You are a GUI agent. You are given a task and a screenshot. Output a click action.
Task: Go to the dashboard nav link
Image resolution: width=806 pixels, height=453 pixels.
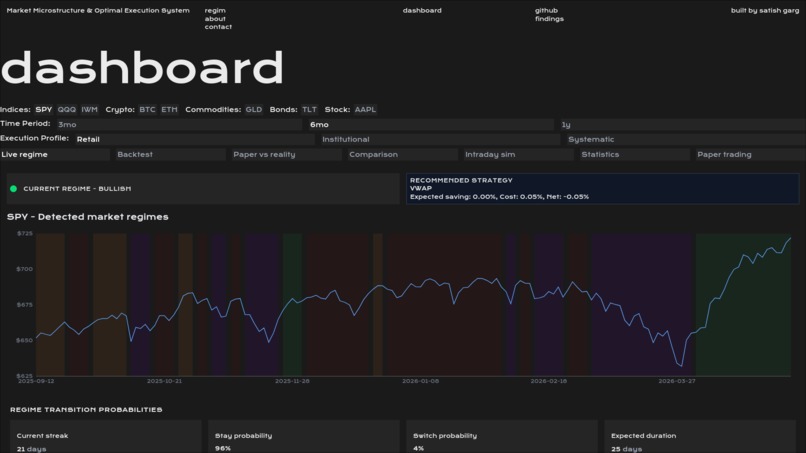(422, 10)
